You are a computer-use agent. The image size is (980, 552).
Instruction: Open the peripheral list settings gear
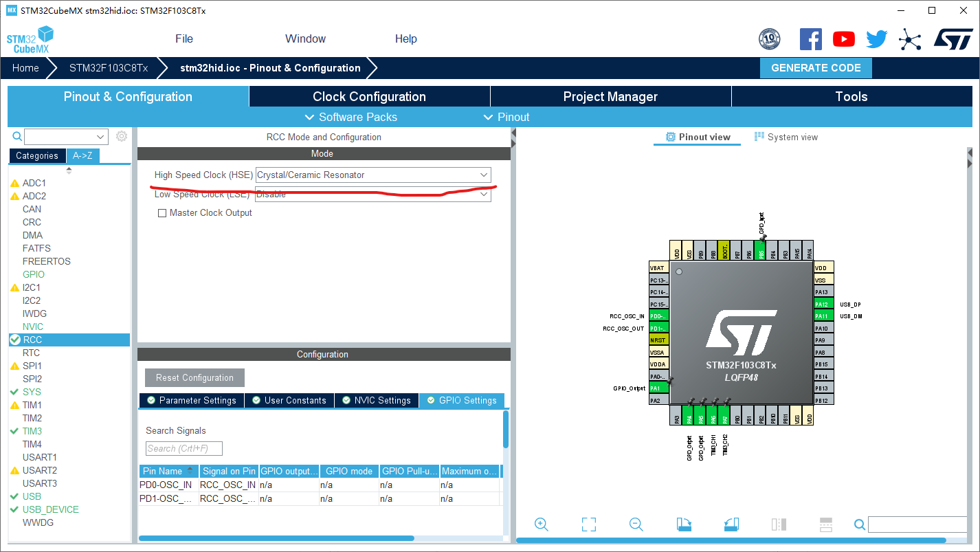click(122, 136)
